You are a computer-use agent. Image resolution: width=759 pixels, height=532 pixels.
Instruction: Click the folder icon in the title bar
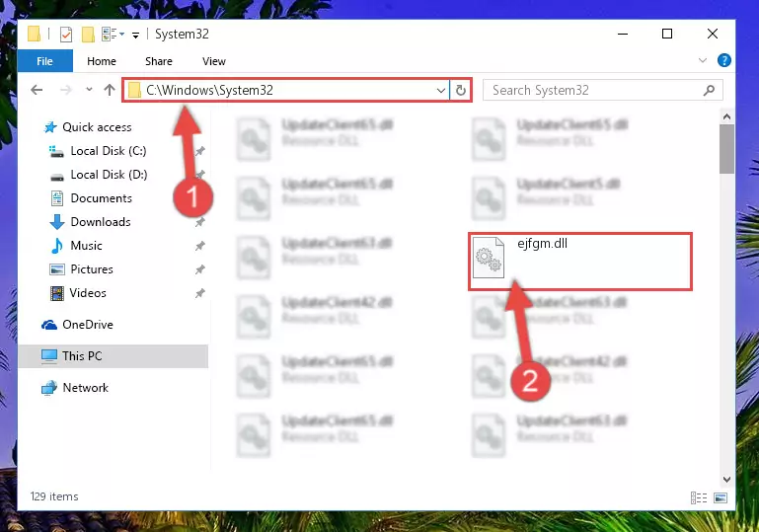(34, 34)
